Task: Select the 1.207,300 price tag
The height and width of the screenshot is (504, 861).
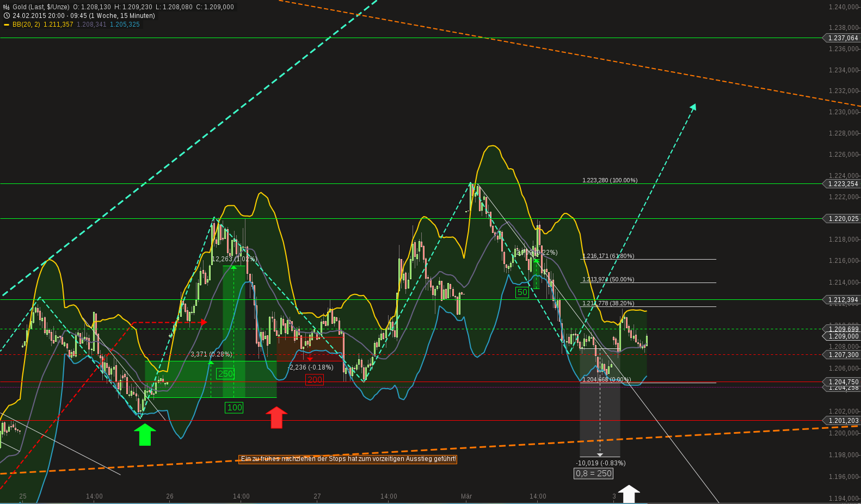Action: 842,355
